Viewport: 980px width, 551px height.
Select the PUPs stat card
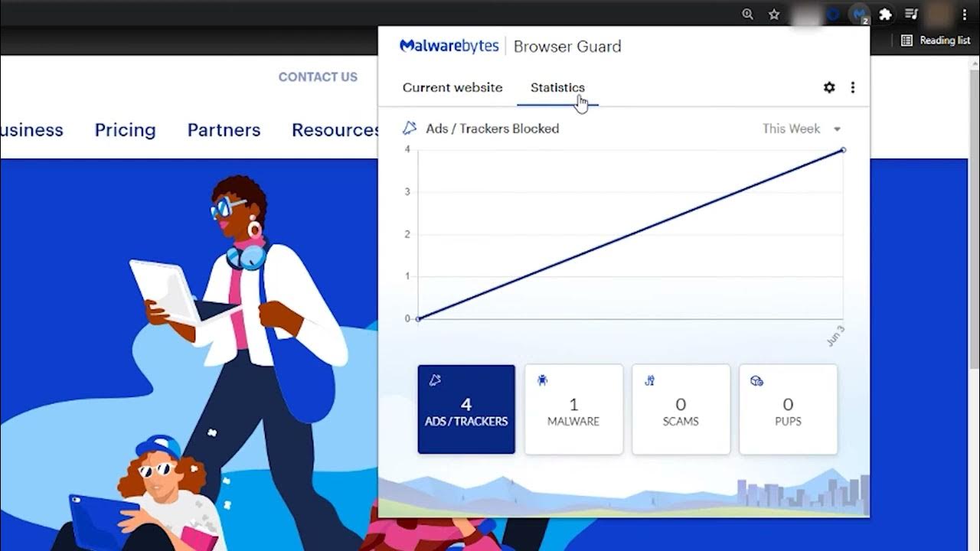(x=788, y=409)
